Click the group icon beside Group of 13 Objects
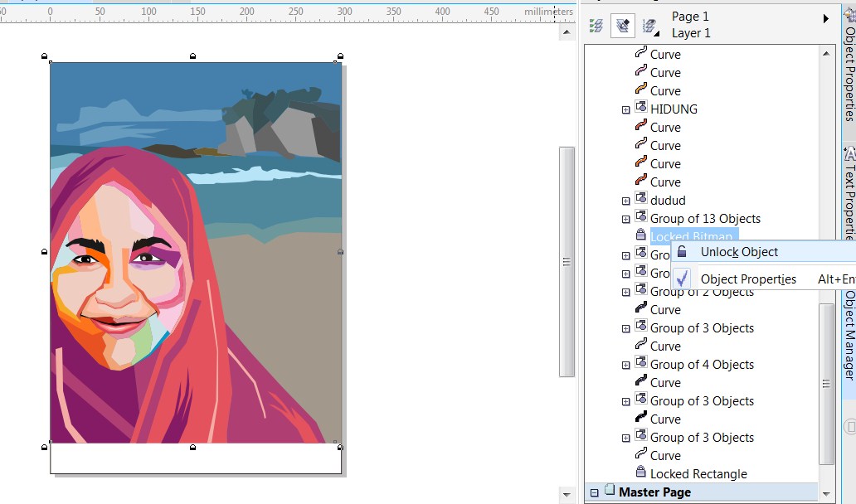 (x=641, y=218)
